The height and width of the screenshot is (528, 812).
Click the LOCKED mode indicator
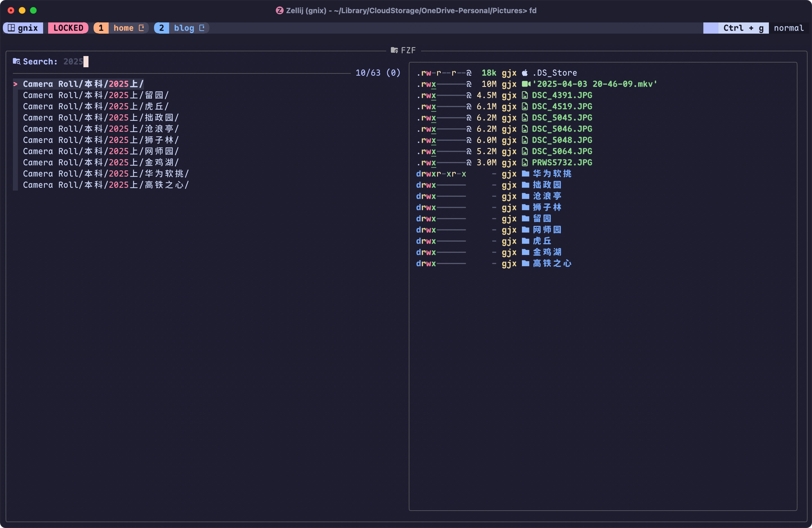point(68,28)
